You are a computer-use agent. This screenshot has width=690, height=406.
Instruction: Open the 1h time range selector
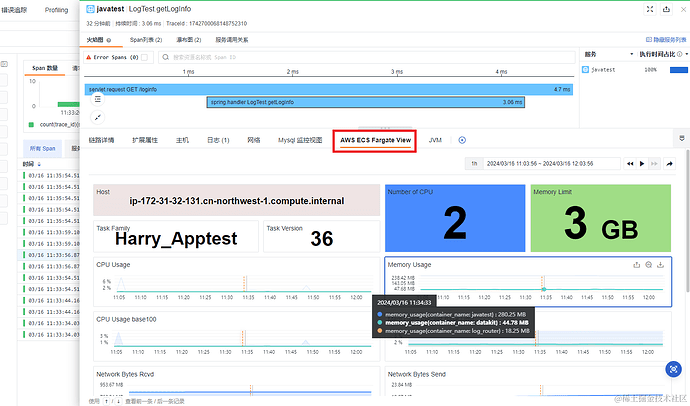[x=474, y=164]
